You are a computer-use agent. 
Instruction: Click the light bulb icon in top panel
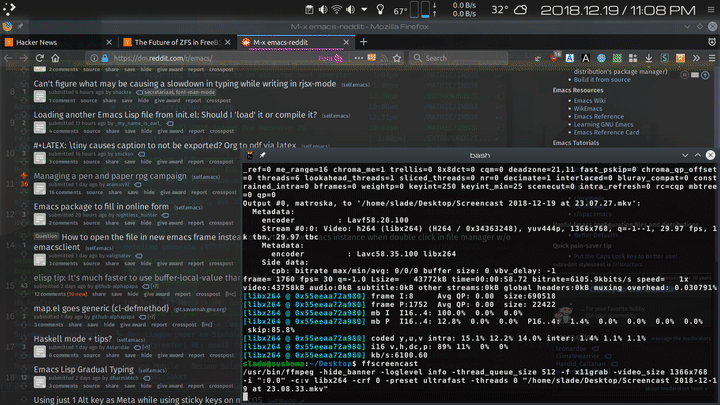[380, 10]
